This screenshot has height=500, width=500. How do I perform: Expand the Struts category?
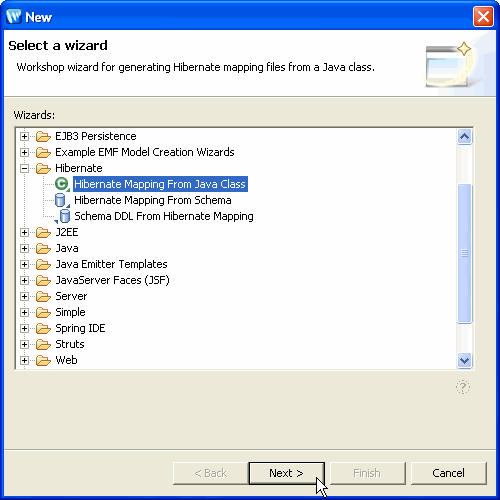[x=24, y=344]
